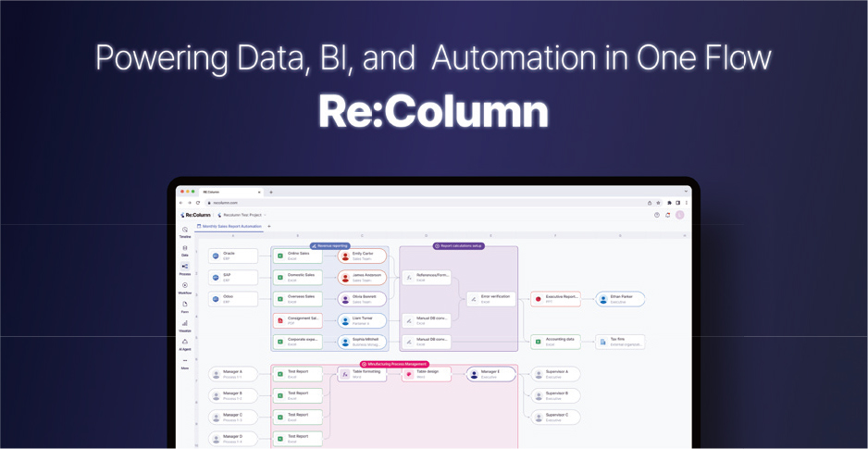Click the notification bell icon
The width and height of the screenshot is (868, 449).
[668, 215]
